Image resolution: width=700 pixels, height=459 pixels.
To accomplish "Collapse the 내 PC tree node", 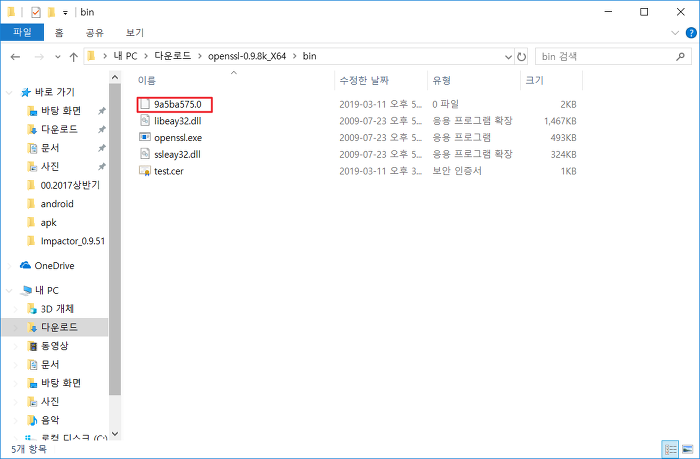I will click(9, 291).
